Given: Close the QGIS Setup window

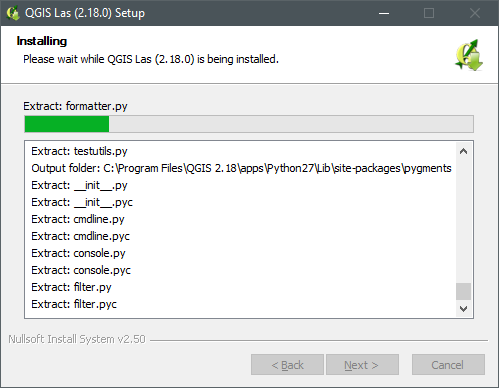Looking at the screenshot, I should coord(475,13).
